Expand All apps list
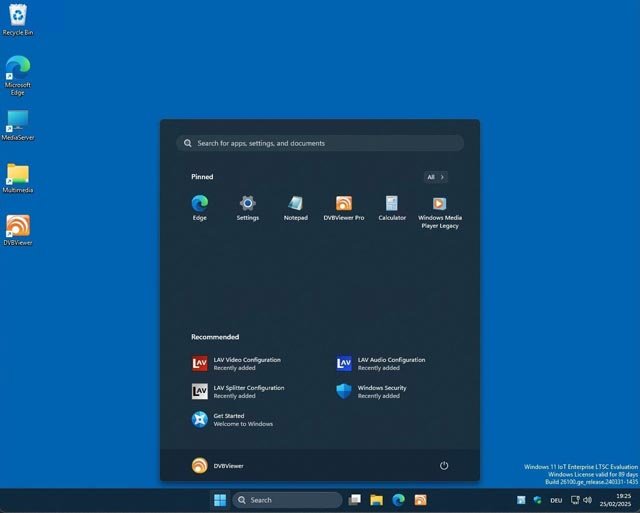640x513 pixels. coord(436,177)
